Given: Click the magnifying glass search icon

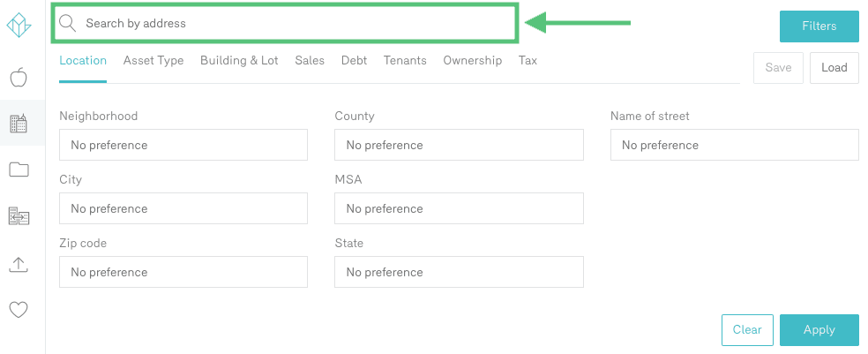Looking at the screenshot, I should pos(68,23).
